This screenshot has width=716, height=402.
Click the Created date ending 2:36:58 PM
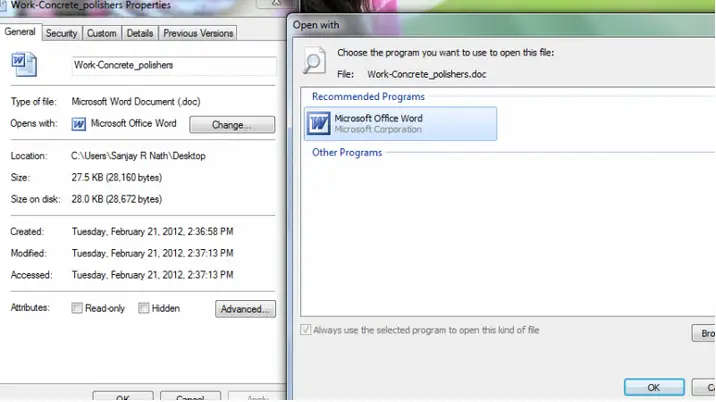click(153, 232)
